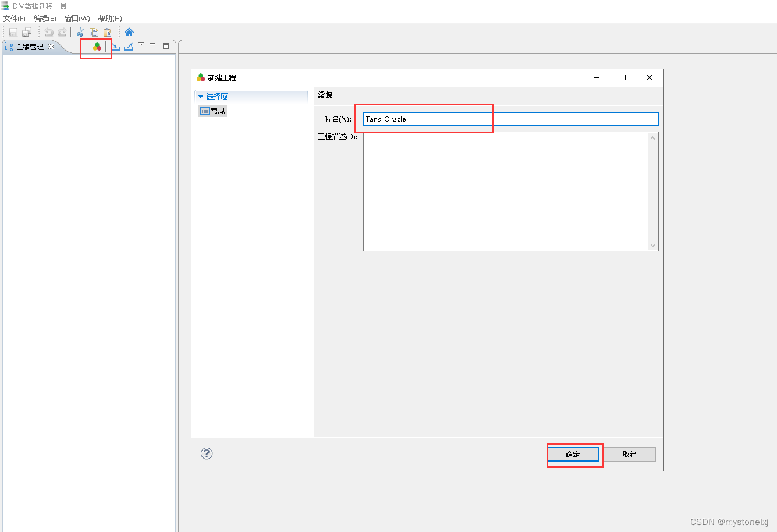Collapse the 选择项 section
The image size is (777, 532).
coord(201,97)
